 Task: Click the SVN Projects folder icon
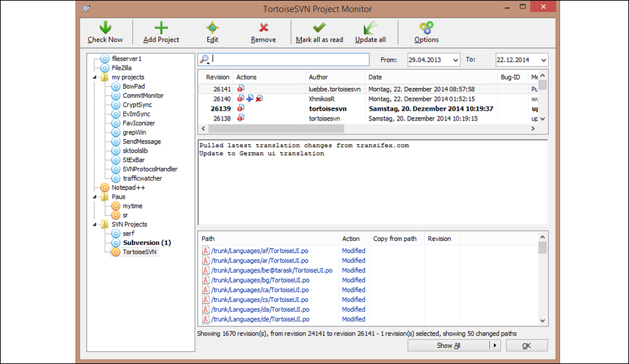(105, 224)
